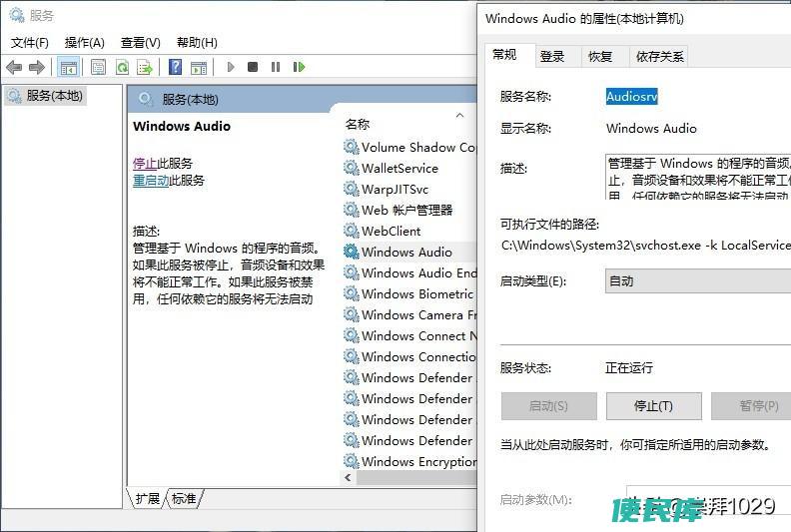
Task: Click the disabled 暂停(P) button
Action: coord(751,406)
